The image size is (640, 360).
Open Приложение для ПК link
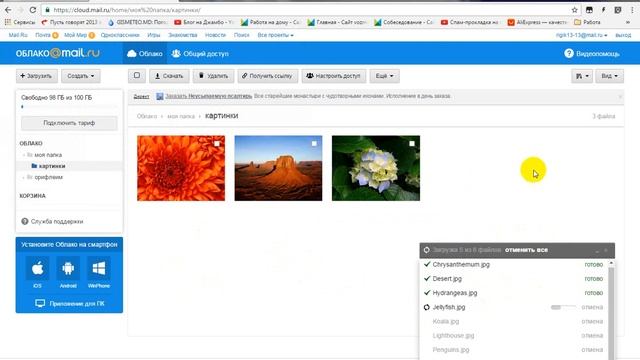[69, 303]
